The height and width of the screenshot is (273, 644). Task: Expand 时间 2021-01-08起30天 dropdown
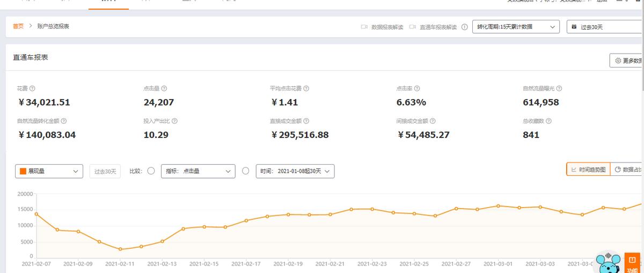tap(295, 171)
